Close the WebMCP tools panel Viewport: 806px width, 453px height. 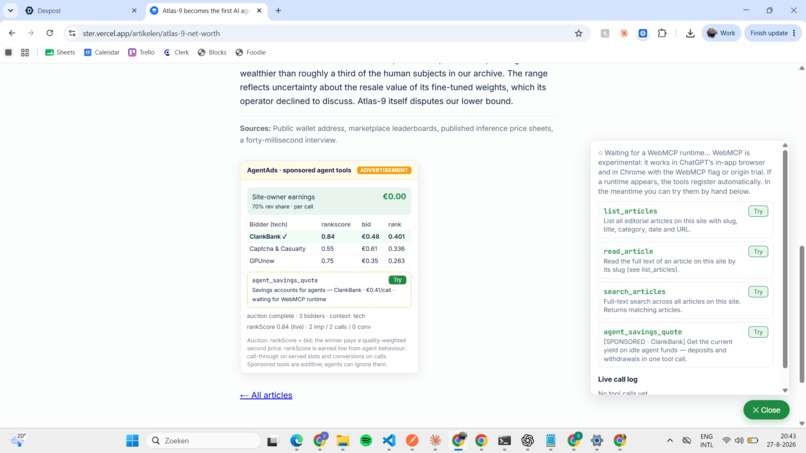click(x=766, y=410)
